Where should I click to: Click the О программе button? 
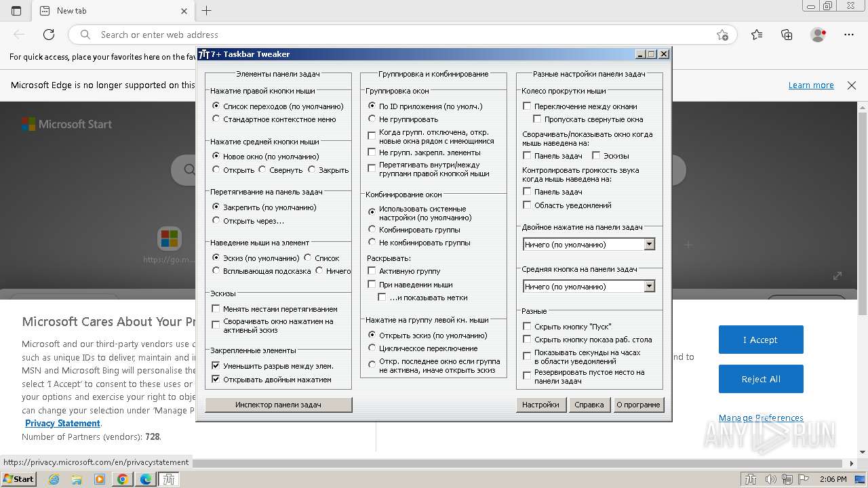coord(638,405)
